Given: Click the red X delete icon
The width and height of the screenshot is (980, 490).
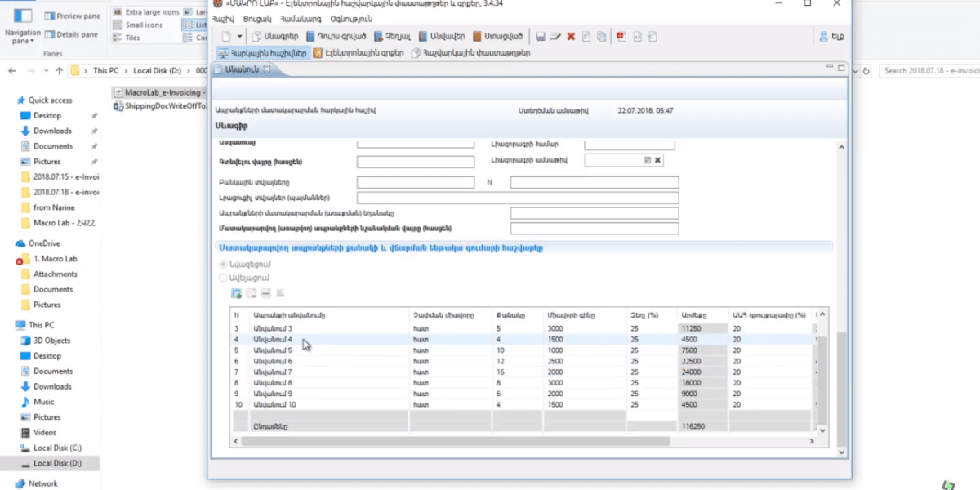Looking at the screenshot, I should point(571,36).
